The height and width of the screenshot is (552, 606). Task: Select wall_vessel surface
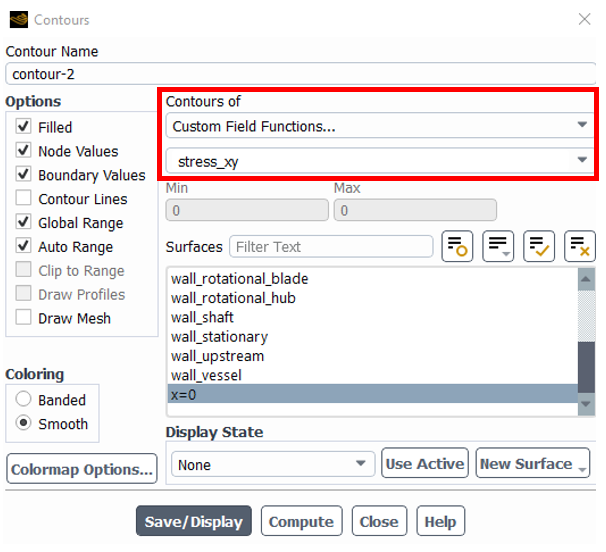373,375
